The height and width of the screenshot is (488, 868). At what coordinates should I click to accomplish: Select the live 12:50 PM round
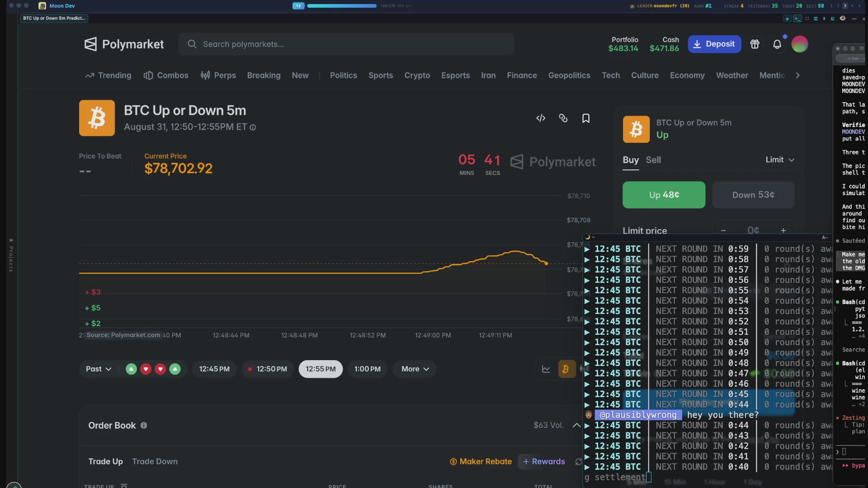268,369
